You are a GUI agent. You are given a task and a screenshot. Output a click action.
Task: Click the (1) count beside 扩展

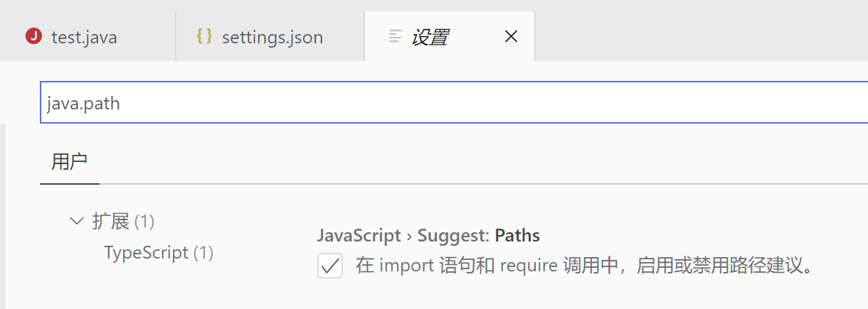coord(144,222)
